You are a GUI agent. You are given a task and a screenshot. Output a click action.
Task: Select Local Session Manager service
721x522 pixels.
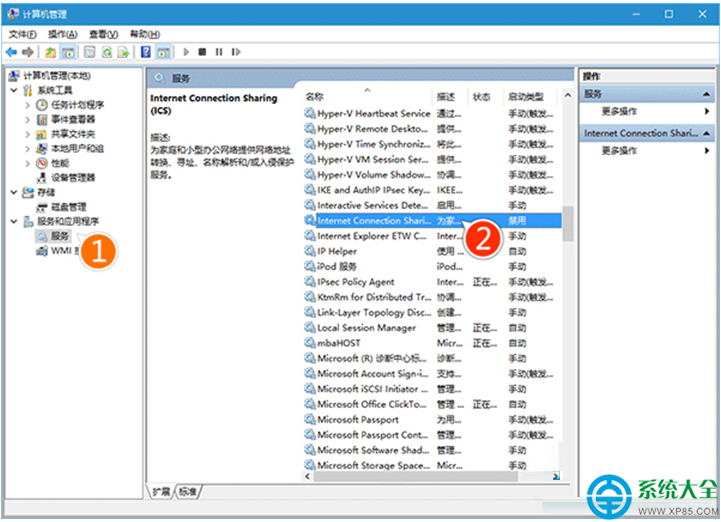tap(432, 328)
